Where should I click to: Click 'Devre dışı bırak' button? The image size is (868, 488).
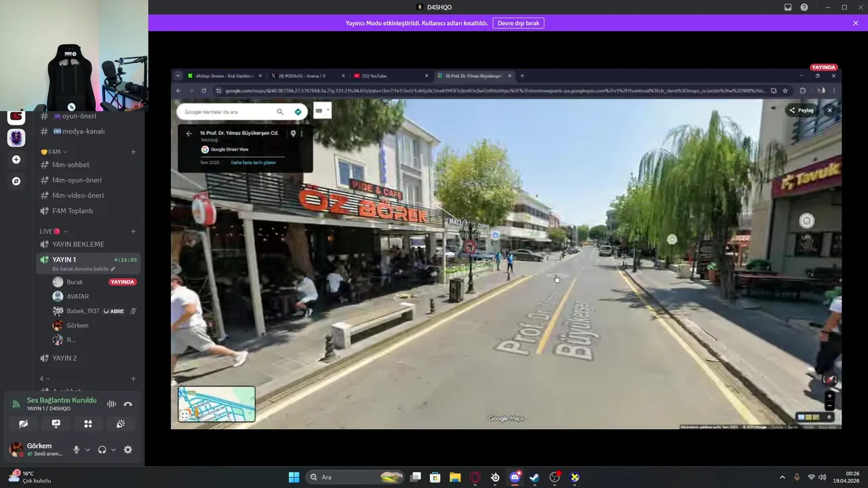click(x=518, y=23)
